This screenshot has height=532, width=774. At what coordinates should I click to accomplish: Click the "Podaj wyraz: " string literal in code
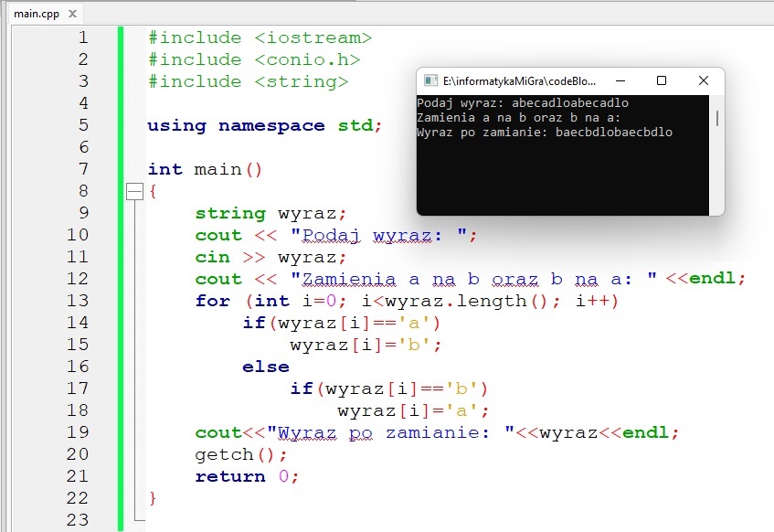tap(378, 235)
